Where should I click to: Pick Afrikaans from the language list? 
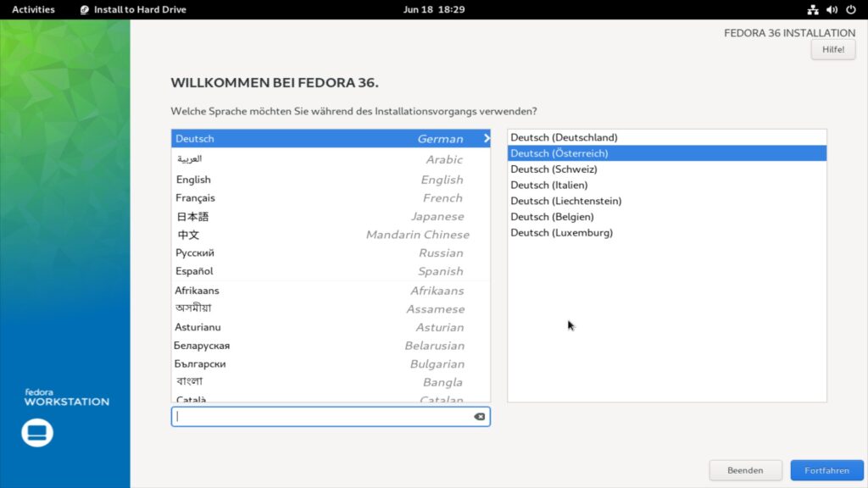click(331, 291)
